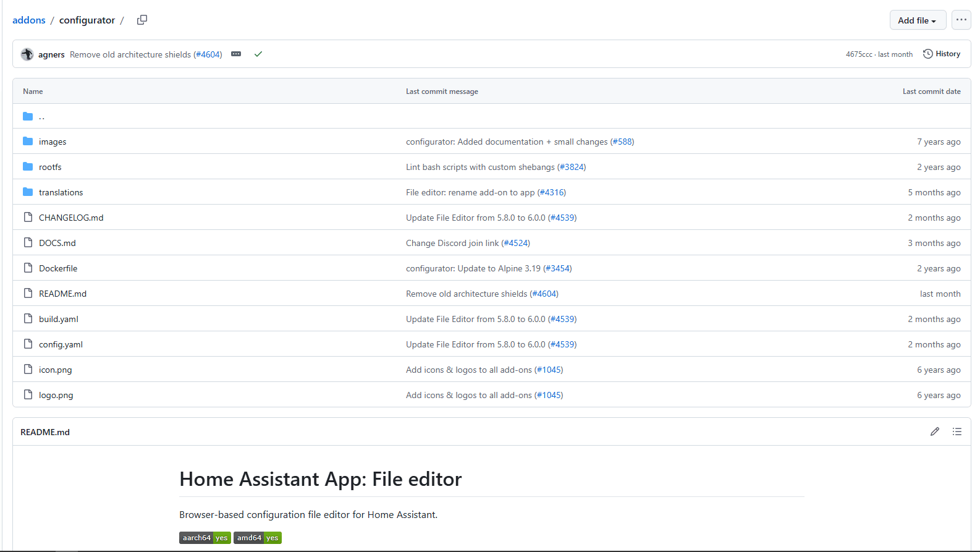Open pull request #3454 link

click(558, 269)
